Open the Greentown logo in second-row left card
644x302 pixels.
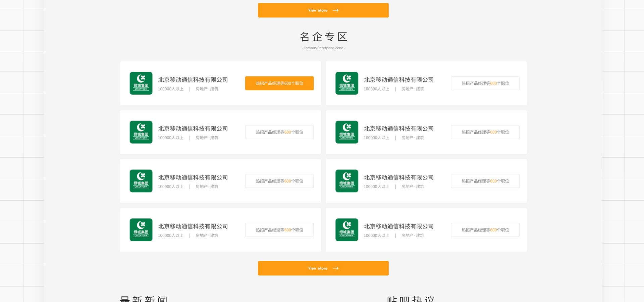141,132
